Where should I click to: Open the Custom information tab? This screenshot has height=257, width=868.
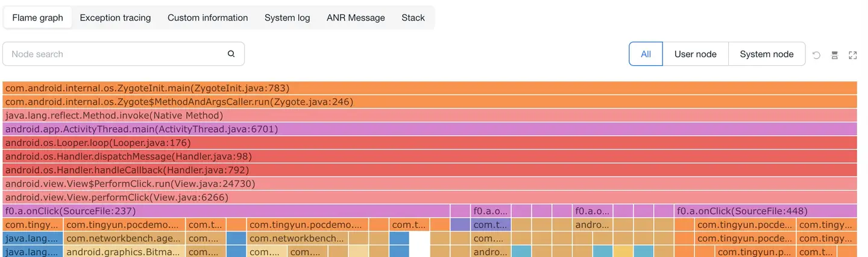[x=207, y=17]
